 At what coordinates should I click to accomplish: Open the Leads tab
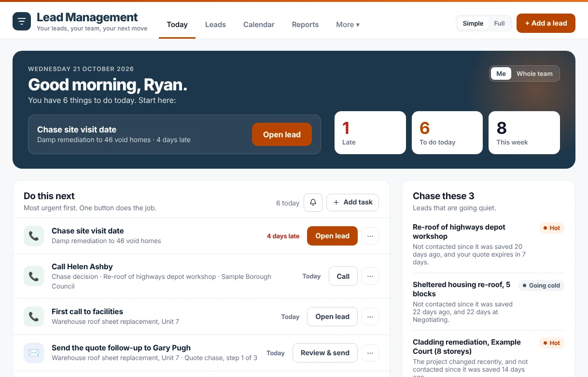(215, 25)
